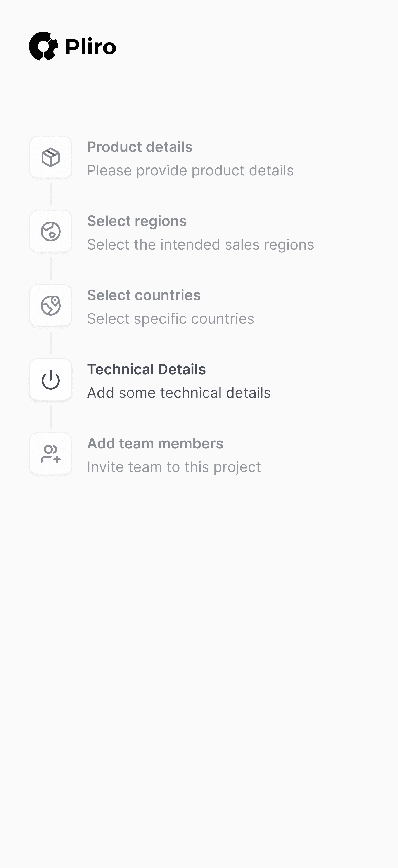Click 'Invite team to this project' text

coord(174,467)
